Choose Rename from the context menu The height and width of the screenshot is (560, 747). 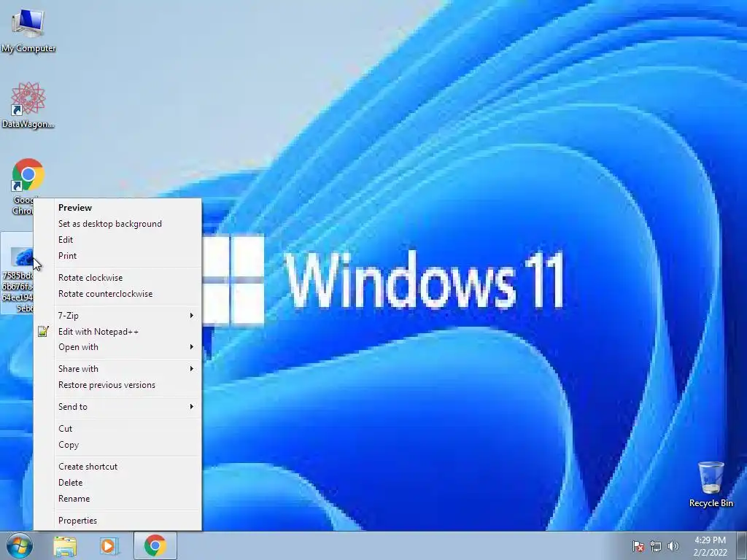pyautogui.click(x=117, y=499)
